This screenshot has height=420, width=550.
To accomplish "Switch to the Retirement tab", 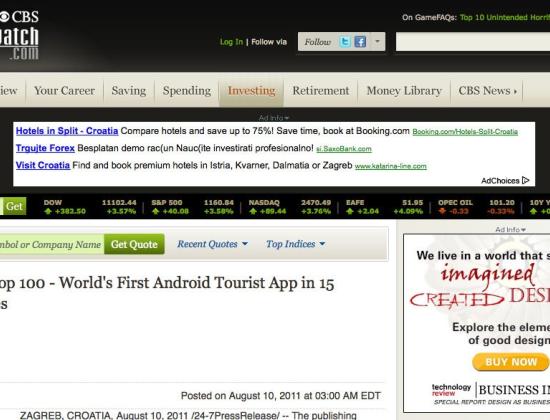I will [321, 91].
